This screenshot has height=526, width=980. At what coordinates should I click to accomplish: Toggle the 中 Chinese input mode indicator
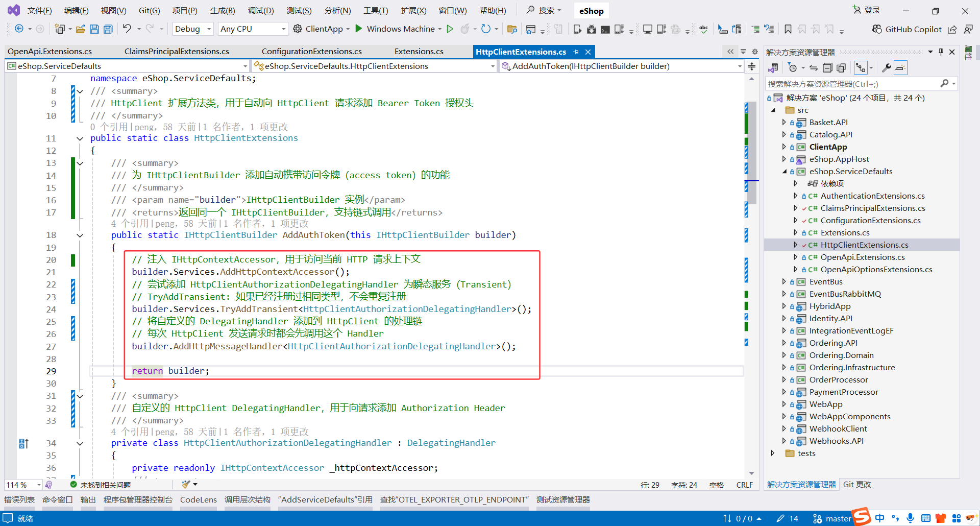click(879, 518)
